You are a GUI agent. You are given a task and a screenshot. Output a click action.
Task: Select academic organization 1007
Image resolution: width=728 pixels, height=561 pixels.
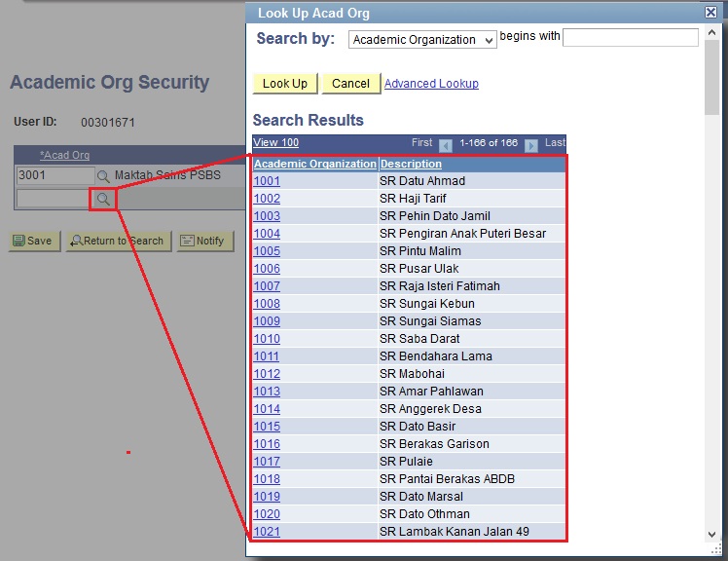[x=267, y=286]
